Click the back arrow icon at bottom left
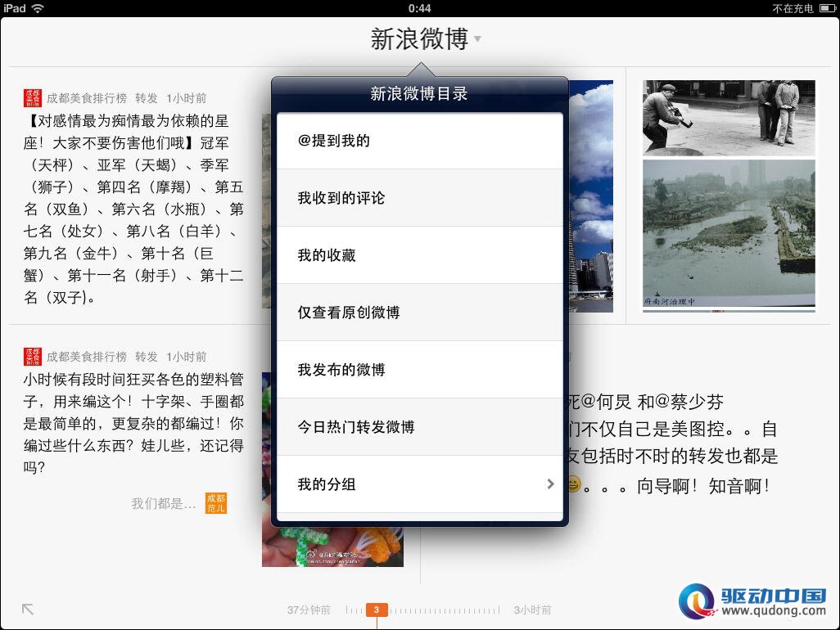Image resolution: width=840 pixels, height=630 pixels. point(28,609)
